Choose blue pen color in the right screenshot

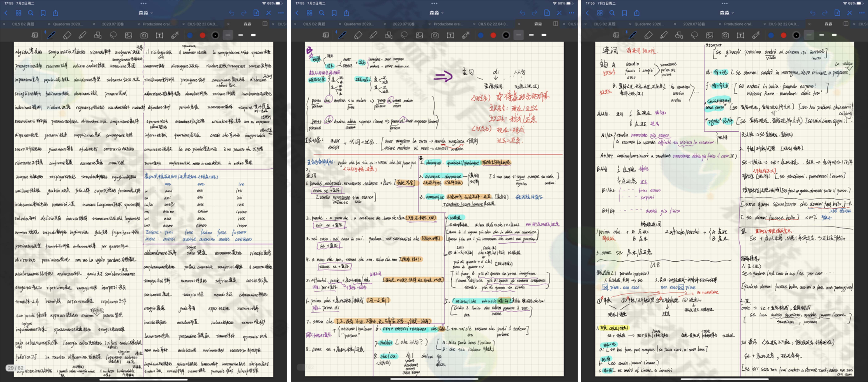click(x=771, y=35)
